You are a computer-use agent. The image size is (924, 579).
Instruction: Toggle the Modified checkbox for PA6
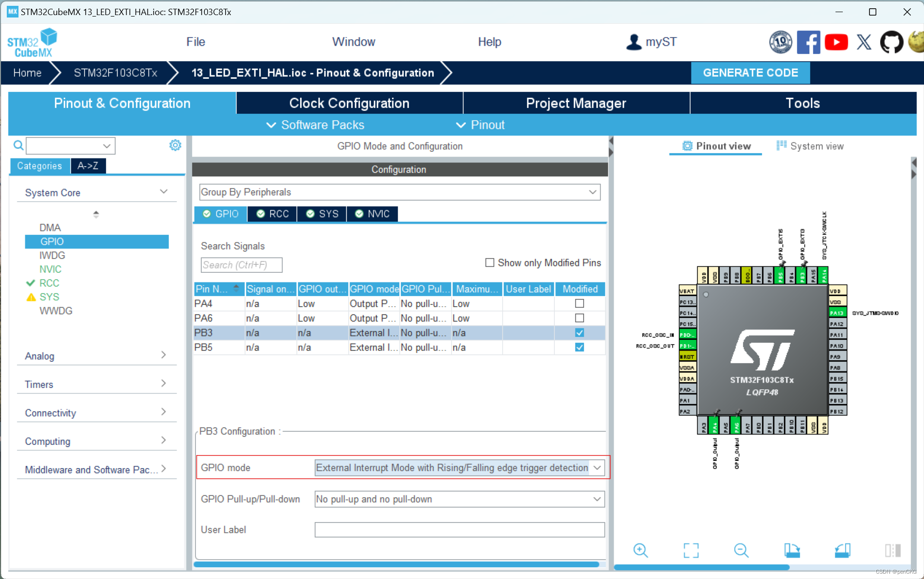pyautogui.click(x=579, y=318)
